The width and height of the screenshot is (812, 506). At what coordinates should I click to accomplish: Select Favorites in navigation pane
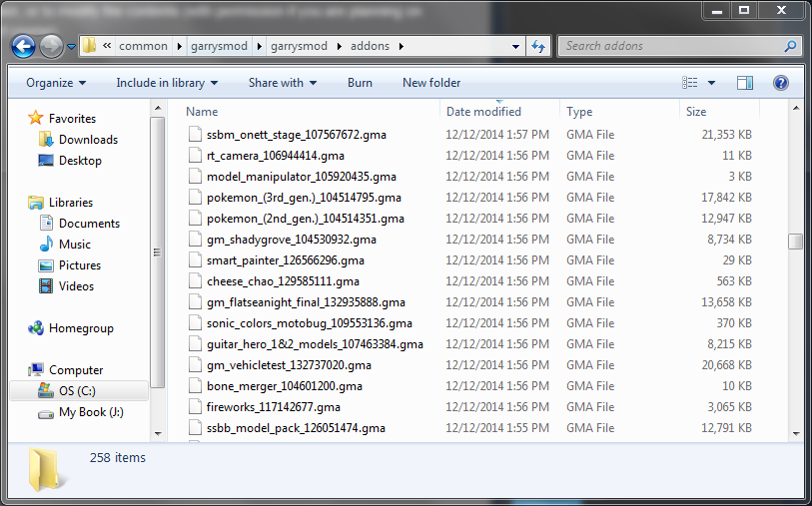(72, 119)
